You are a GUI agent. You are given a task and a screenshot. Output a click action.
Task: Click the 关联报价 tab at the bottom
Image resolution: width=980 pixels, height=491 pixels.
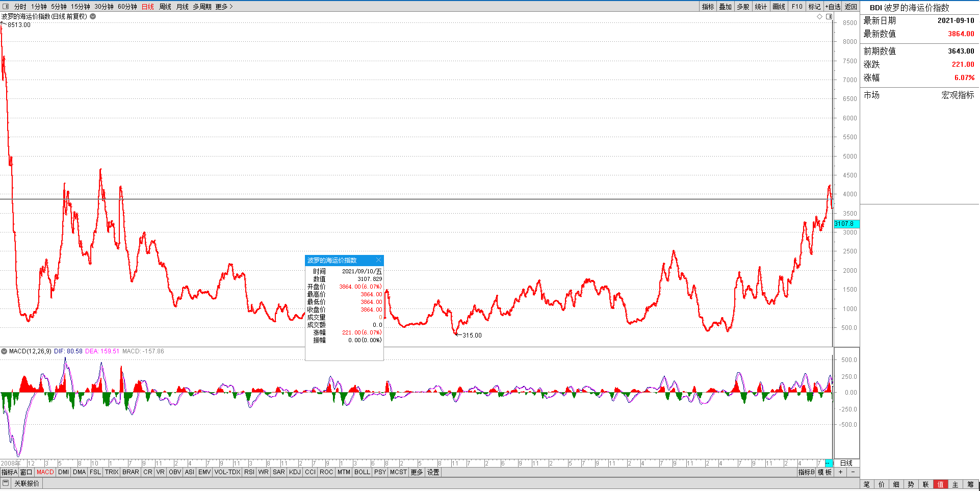27,483
